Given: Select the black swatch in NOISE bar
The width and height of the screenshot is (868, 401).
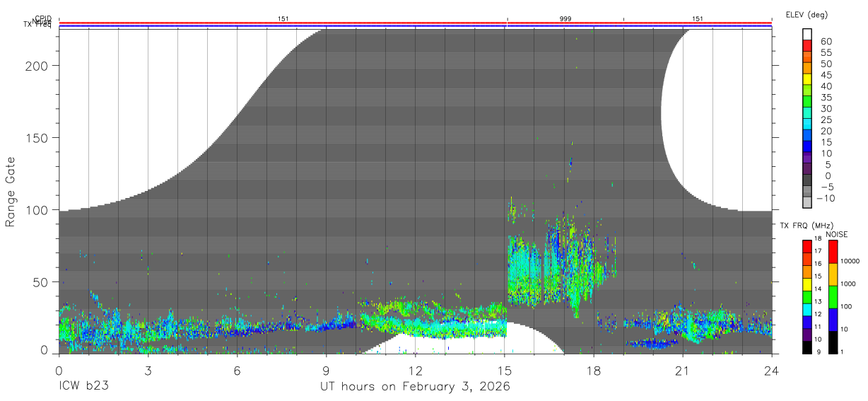Looking at the screenshot, I should (x=833, y=342).
